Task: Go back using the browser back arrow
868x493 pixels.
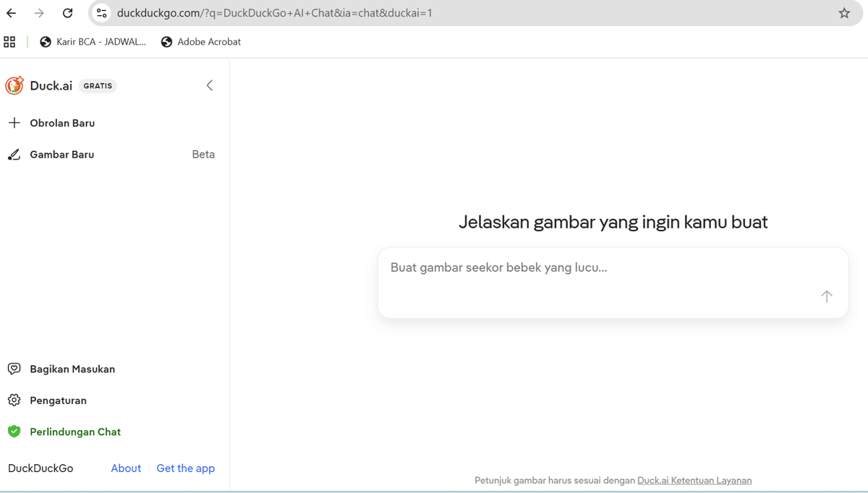Action: pyautogui.click(x=10, y=12)
